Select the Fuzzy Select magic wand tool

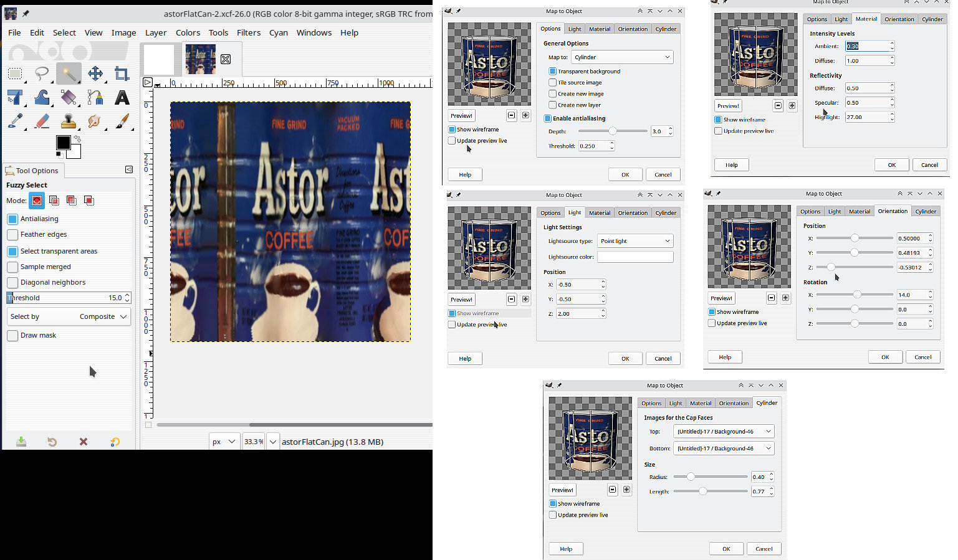pos(69,74)
